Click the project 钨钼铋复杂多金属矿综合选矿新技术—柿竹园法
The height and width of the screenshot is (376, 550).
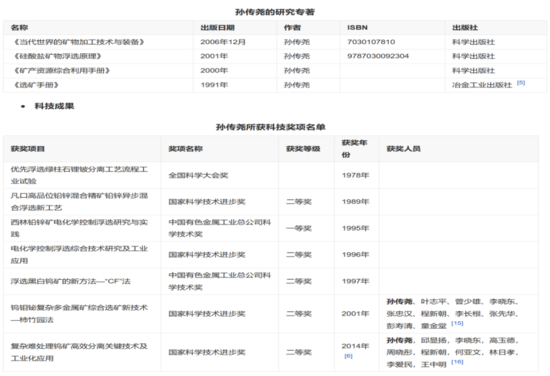(x=79, y=314)
